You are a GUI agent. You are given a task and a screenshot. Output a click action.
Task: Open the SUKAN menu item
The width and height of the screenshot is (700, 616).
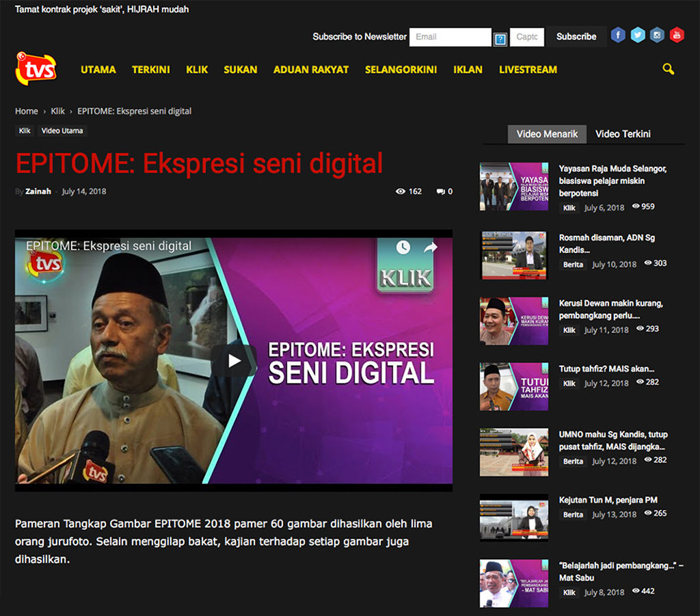[240, 70]
